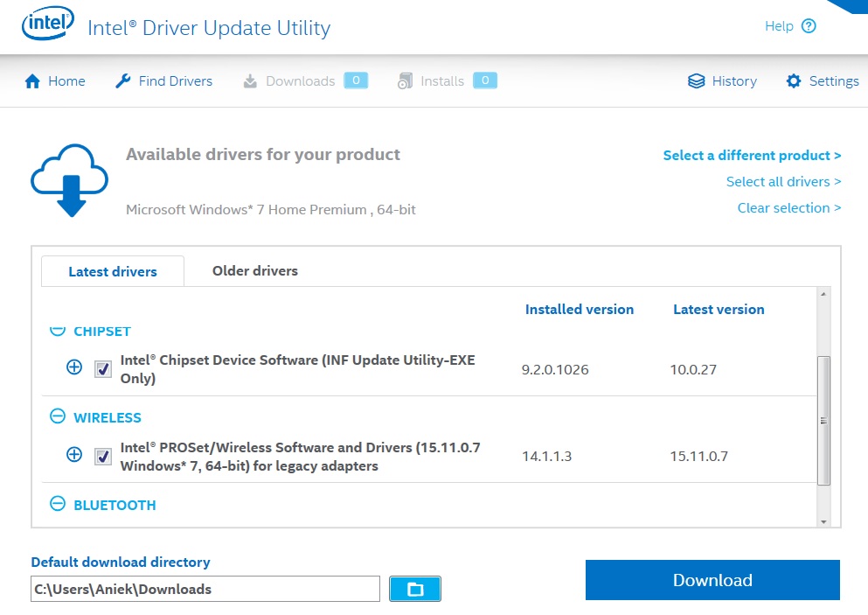Click the driver list scrollbar thumb
The width and height of the screenshot is (868, 615).
pos(823,421)
